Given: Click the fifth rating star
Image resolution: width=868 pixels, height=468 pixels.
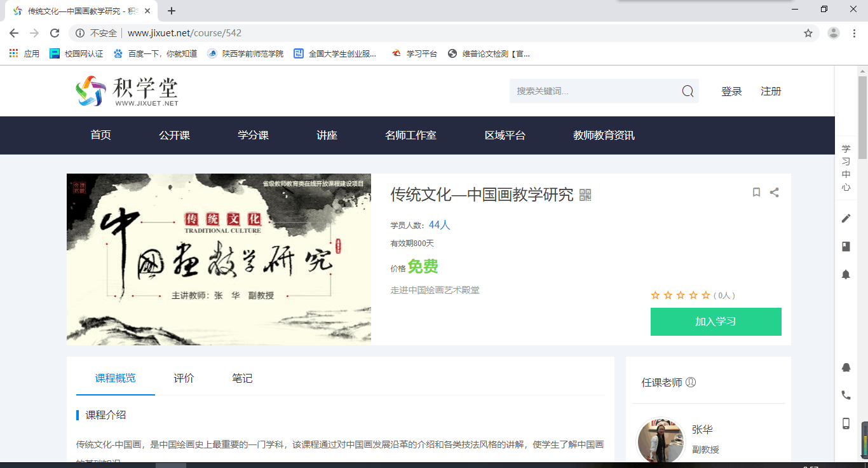Looking at the screenshot, I should tap(705, 295).
